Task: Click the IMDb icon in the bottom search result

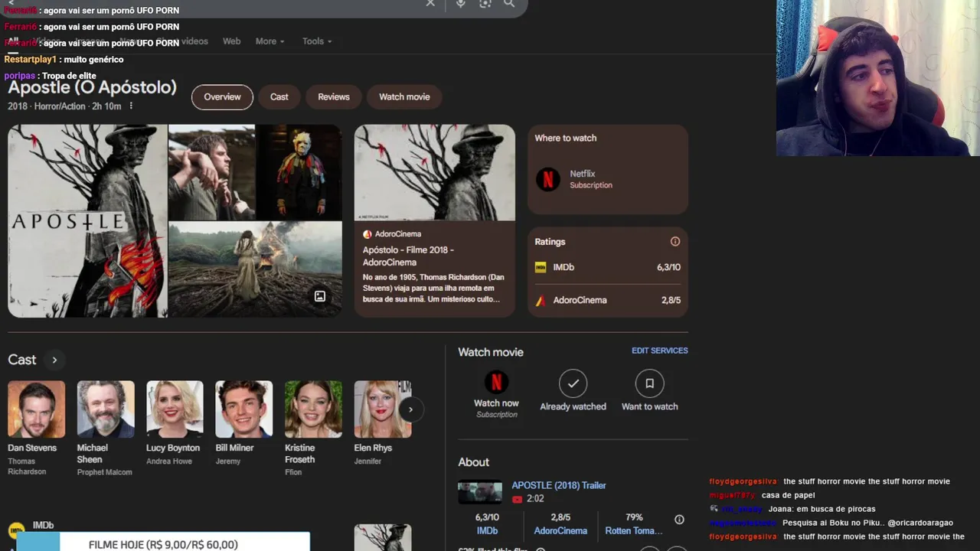Action: pos(15,530)
